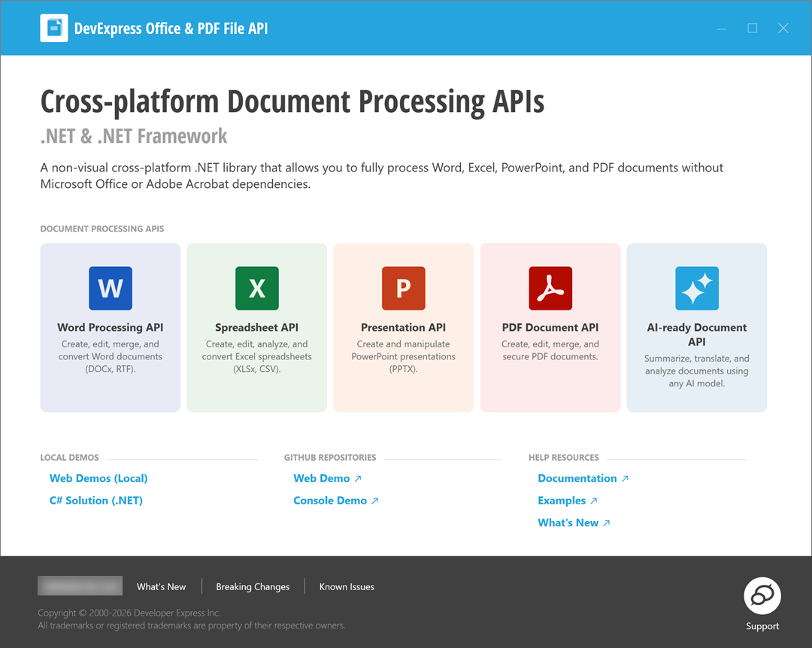
Task: Open the PDF Document API card title
Action: (550, 327)
